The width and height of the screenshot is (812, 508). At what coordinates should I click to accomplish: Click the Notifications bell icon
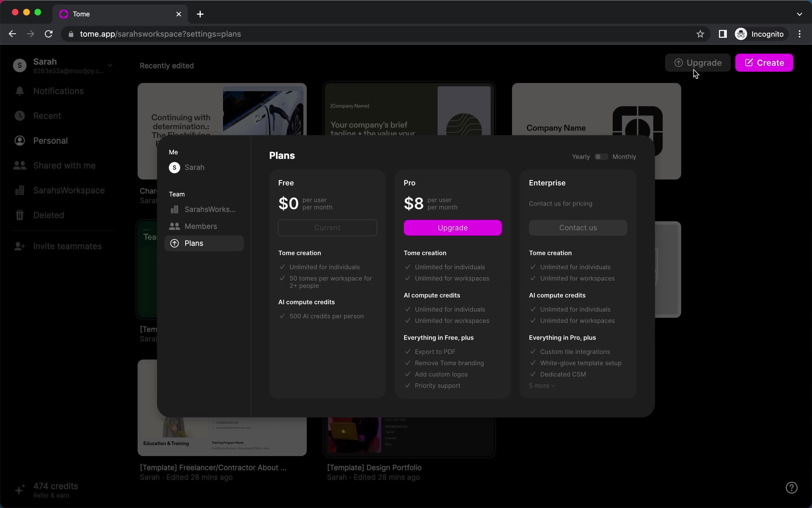pos(20,91)
